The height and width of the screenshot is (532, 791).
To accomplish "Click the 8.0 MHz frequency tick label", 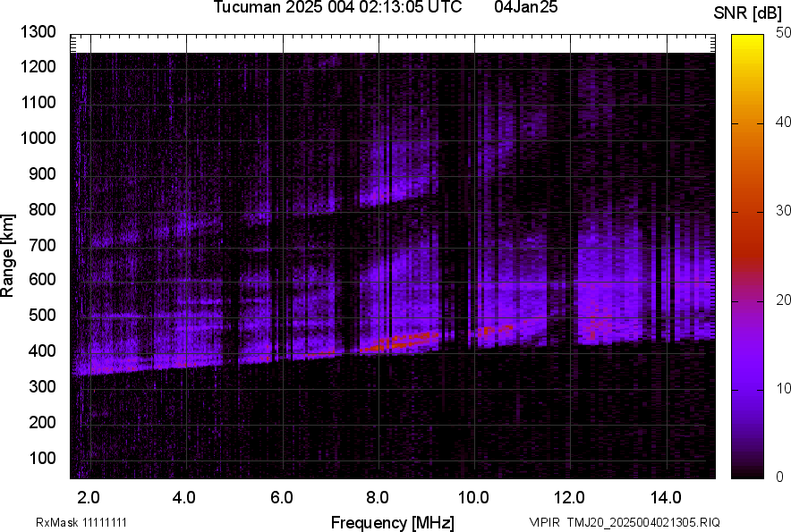I will click(x=378, y=496).
